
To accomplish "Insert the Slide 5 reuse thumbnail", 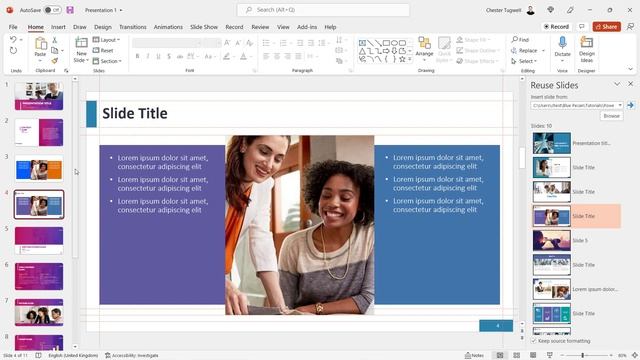I will [551, 240].
